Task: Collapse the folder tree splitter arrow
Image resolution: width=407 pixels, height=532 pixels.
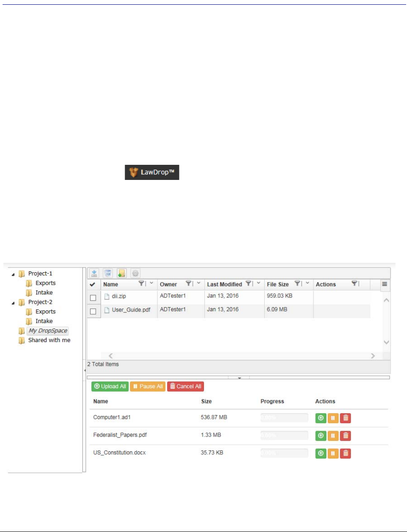Action: click(x=85, y=371)
